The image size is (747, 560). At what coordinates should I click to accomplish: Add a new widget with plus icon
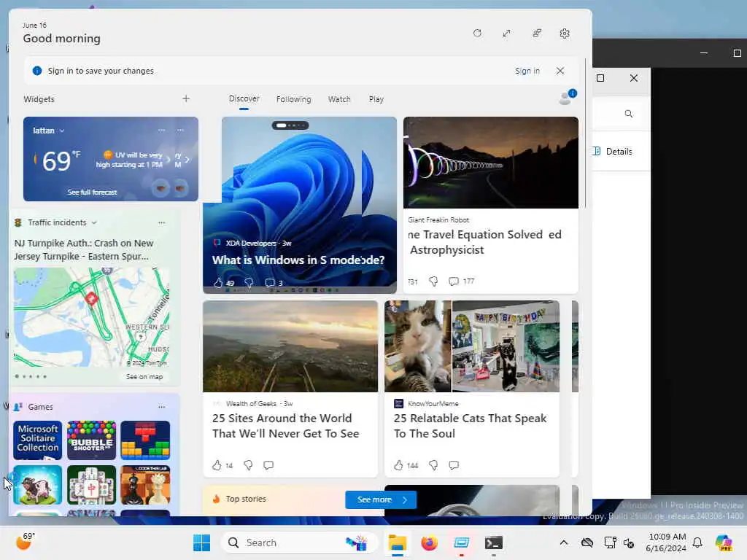[186, 98]
